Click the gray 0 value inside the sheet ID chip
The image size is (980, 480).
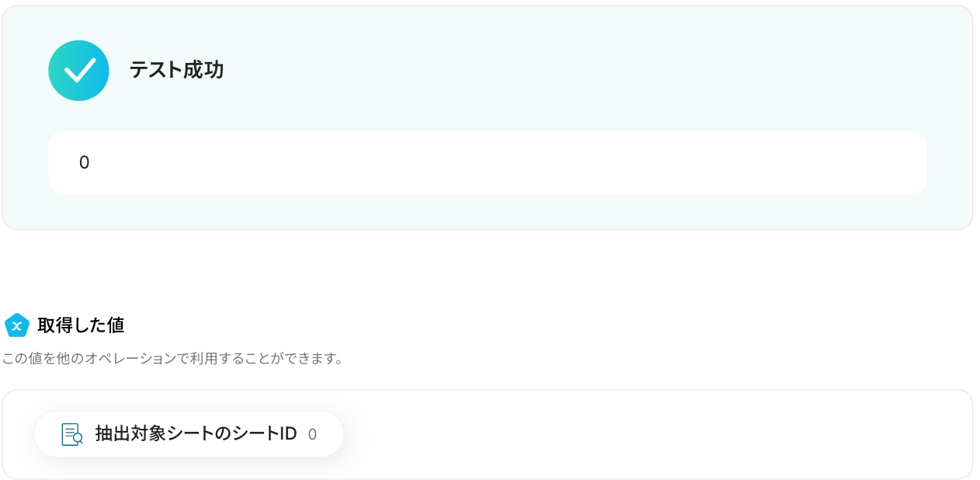(312, 435)
